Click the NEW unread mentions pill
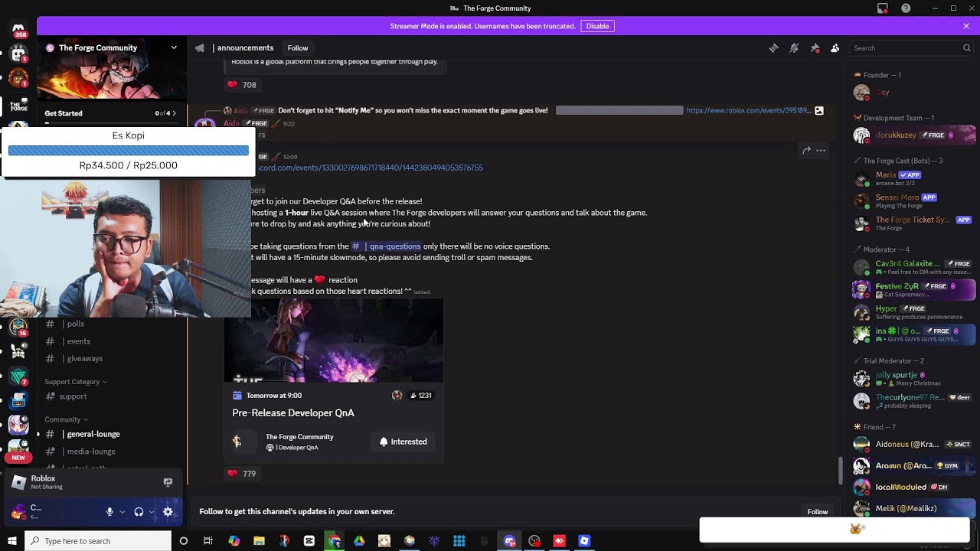980x551 pixels. point(18,458)
